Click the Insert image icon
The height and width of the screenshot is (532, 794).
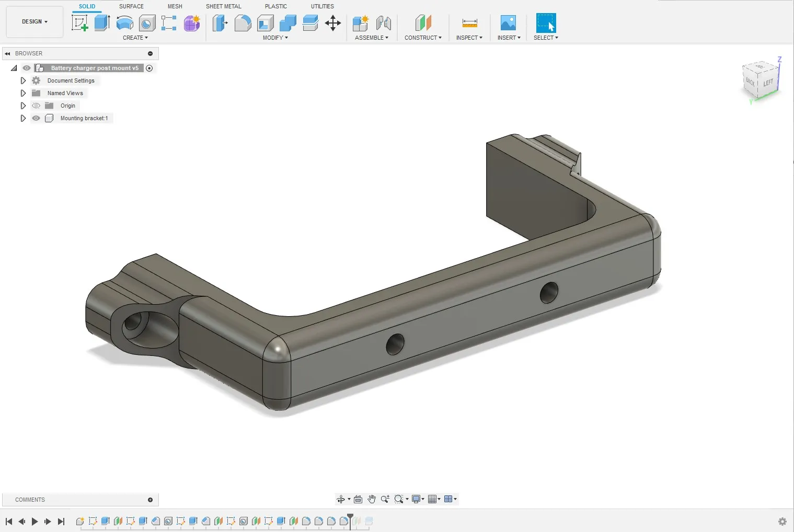click(x=508, y=23)
